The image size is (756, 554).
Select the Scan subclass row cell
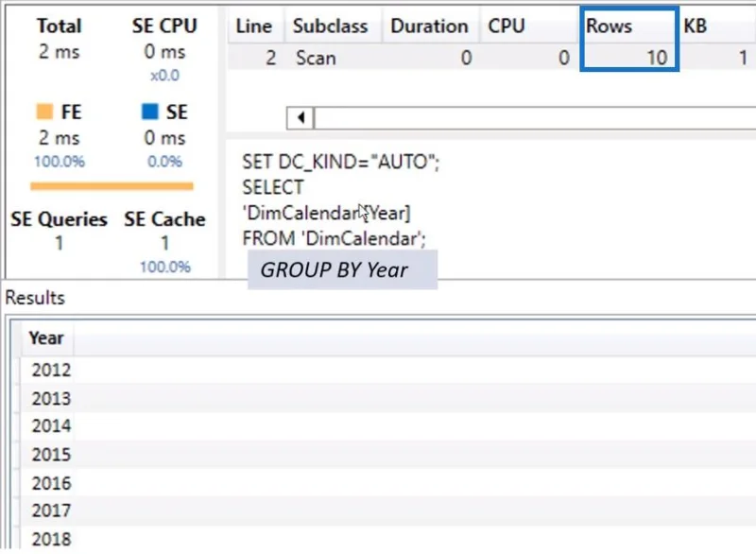317,59
